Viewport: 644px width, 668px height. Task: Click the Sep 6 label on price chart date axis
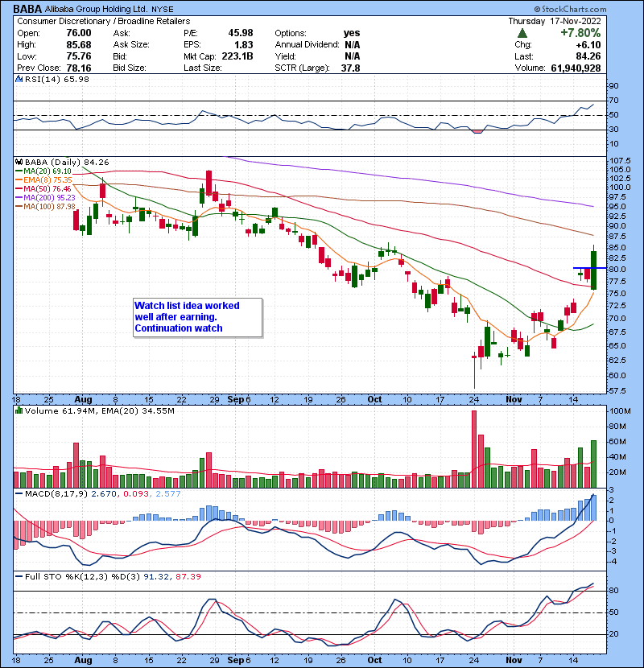click(x=239, y=400)
